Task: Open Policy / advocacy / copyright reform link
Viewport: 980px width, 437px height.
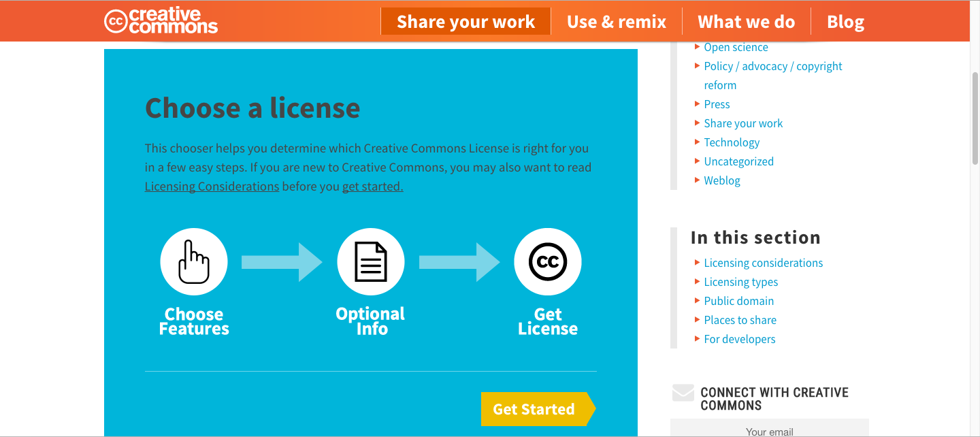Action: click(773, 76)
